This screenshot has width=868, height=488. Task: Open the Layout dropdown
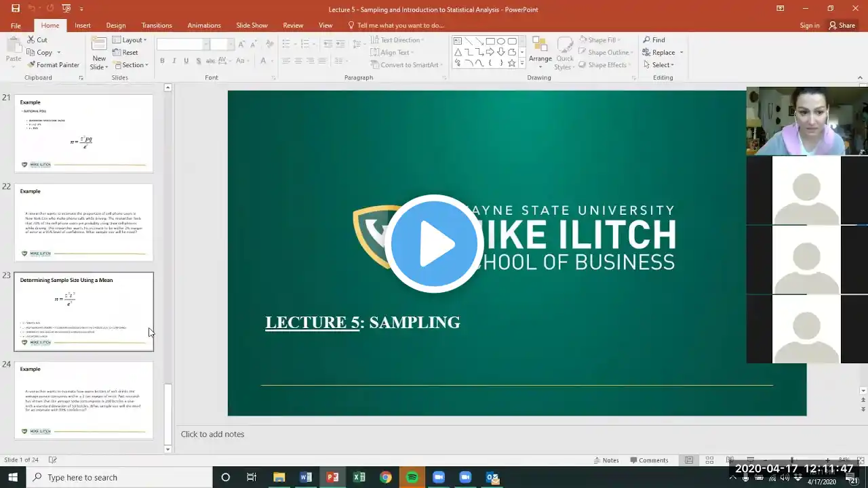129,40
